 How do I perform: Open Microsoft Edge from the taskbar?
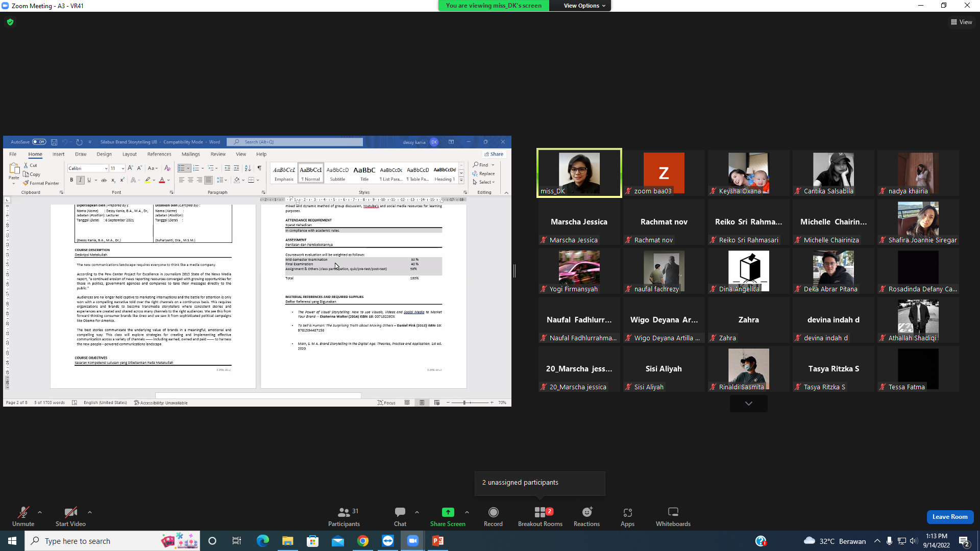coord(263,541)
